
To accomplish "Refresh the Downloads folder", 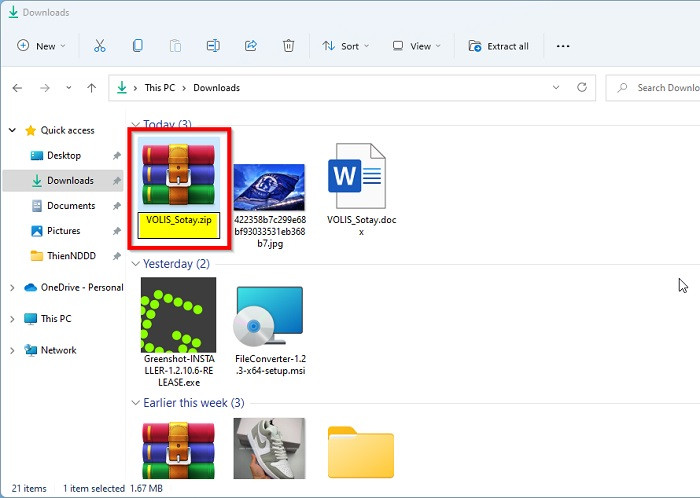I will (582, 87).
